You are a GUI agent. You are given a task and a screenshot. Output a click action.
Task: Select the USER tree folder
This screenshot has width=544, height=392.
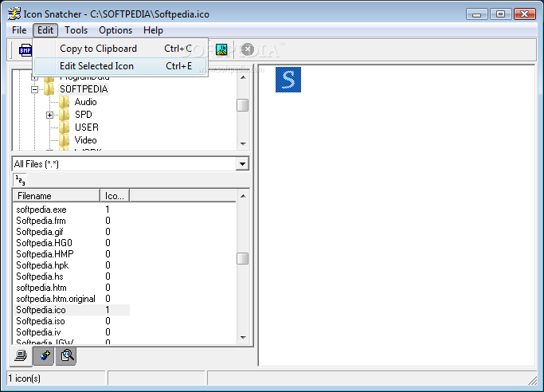pos(87,127)
